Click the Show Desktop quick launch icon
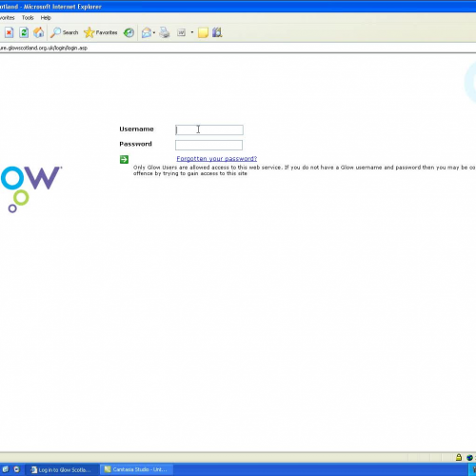The height and width of the screenshot is (476, 476). click(x=6, y=469)
